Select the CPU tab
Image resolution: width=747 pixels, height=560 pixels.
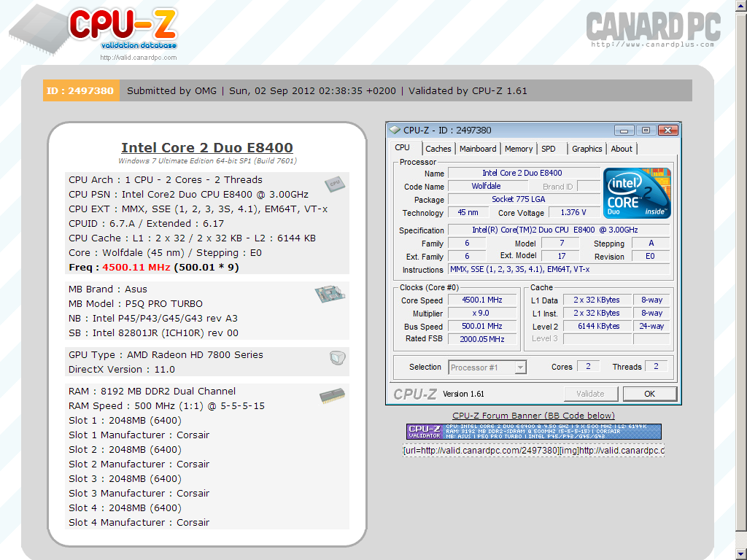[402, 147]
